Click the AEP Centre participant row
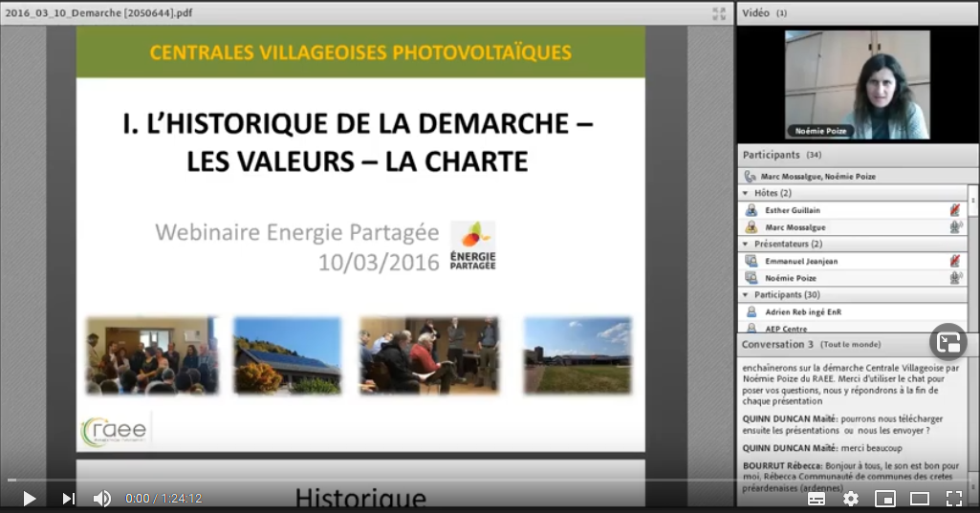 (853, 328)
